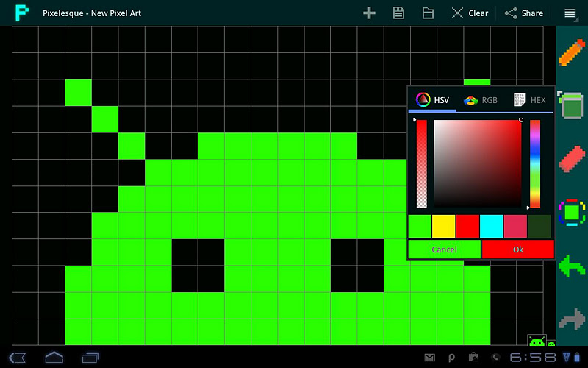
Task: Create new pixel art with plus icon
Action: coord(369,13)
